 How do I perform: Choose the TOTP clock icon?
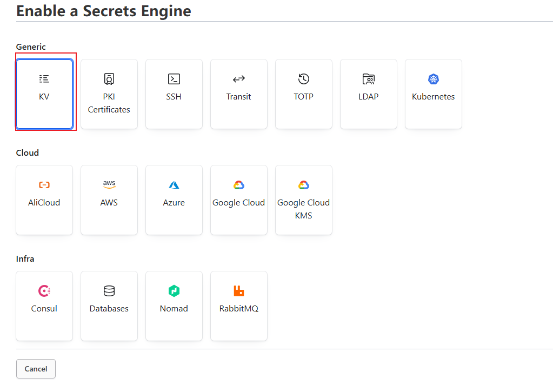pyautogui.click(x=304, y=79)
